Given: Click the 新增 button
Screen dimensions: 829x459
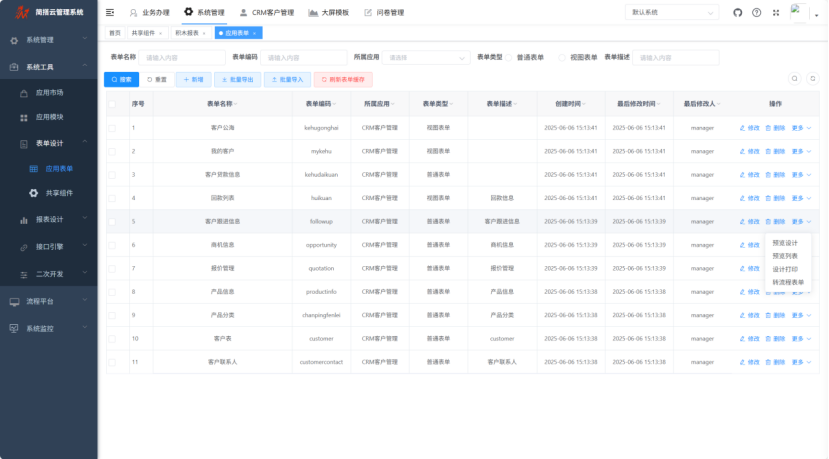Looking at the screenshot, I should [193, 79].
